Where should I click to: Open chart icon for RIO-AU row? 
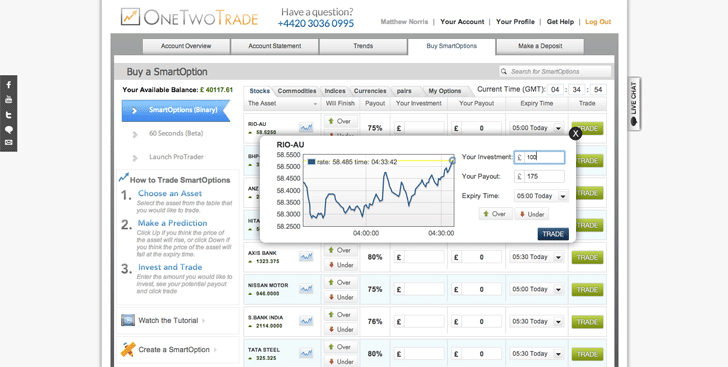(306, 127)
